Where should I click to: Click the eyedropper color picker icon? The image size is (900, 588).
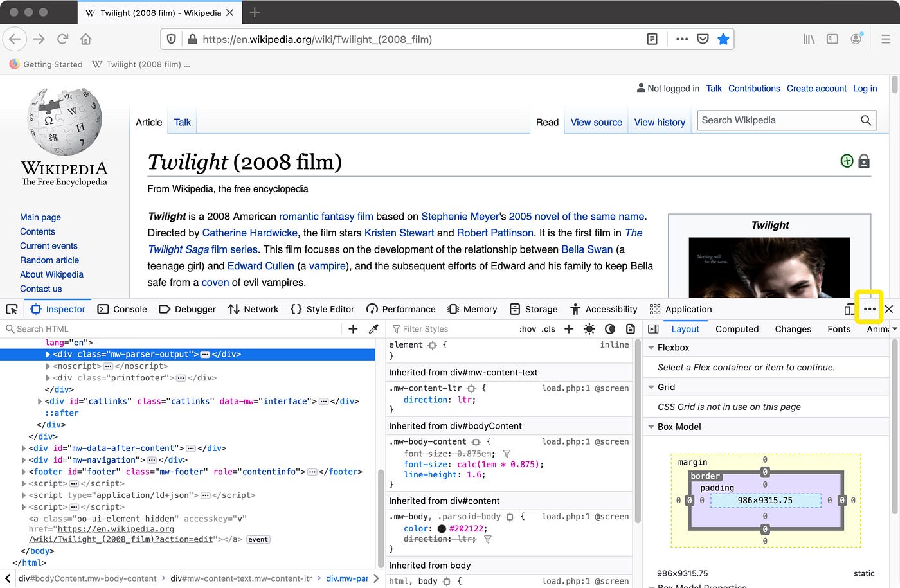[373, 329]
